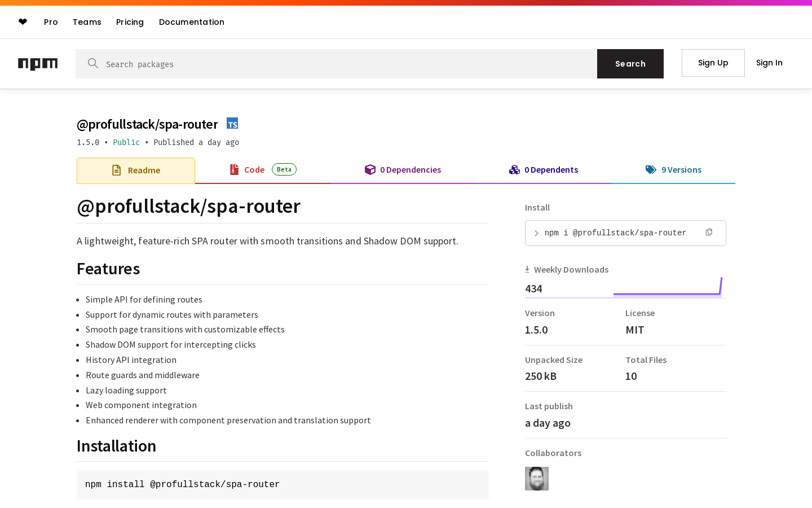This screenshot has width=812, height=508.
Task: Click the 250 kB unpacked size value
Action: 541,376
